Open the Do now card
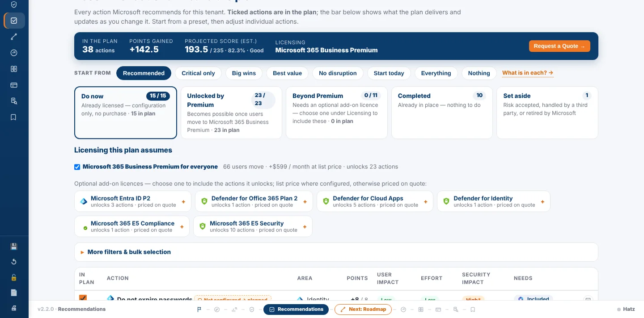This screenshot has height=318, width=644. [126, 113]
